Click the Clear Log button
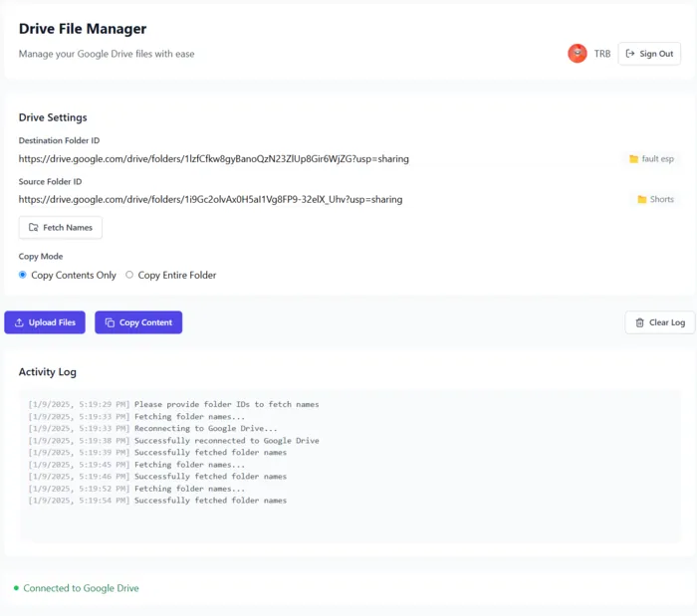Image resolution: width=697 pixels, height=616 pixels. (x=659, y=322)
